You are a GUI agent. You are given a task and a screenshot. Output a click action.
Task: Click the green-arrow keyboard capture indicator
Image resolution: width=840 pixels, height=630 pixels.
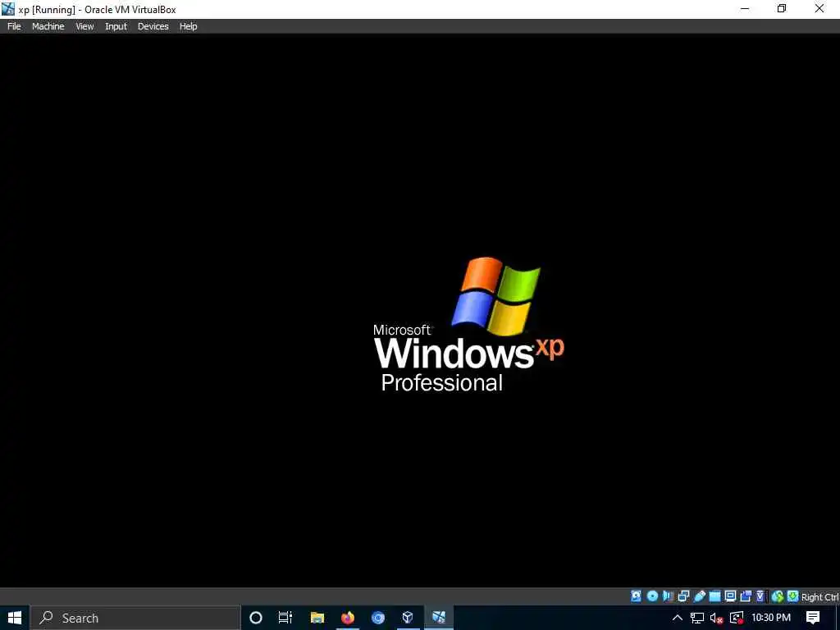[x=793, y=596]
